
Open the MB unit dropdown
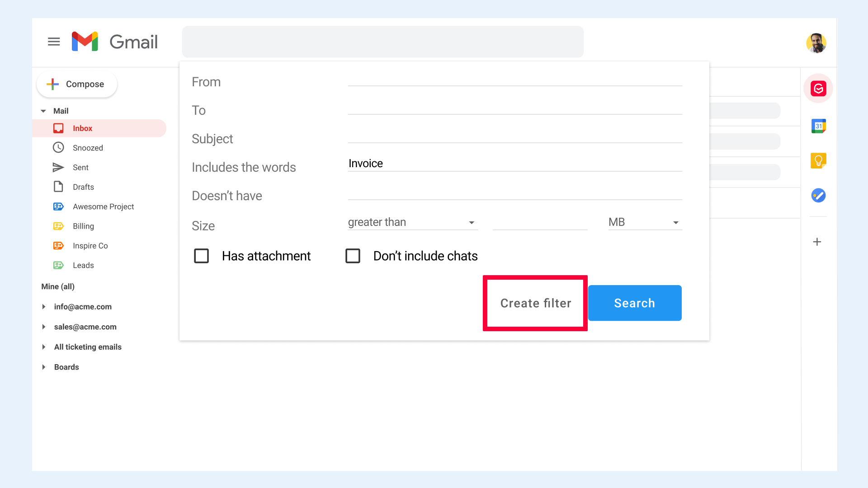click(x=645, y=222)
